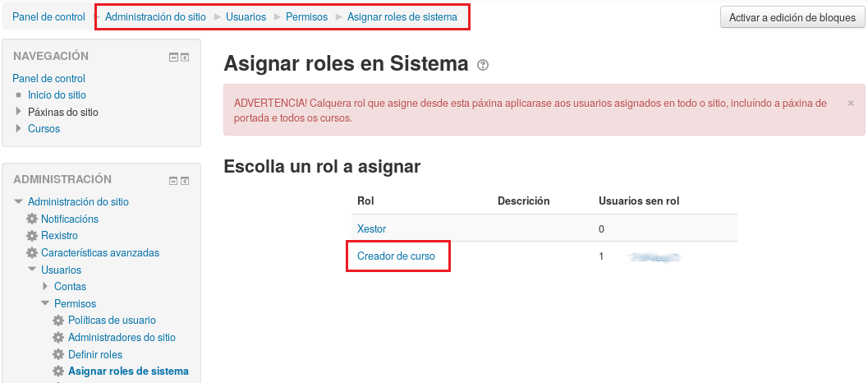Open Panel de control in Navegación block

[48, 78]
